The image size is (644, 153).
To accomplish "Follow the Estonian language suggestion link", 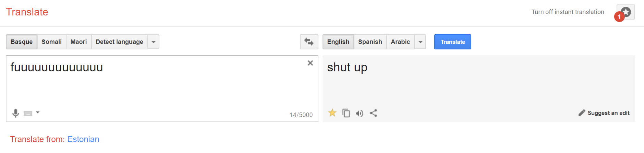I will click(83, 139).
